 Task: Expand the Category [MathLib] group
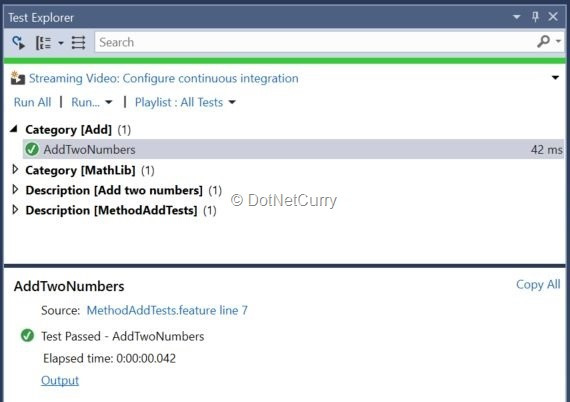(15, 169)
